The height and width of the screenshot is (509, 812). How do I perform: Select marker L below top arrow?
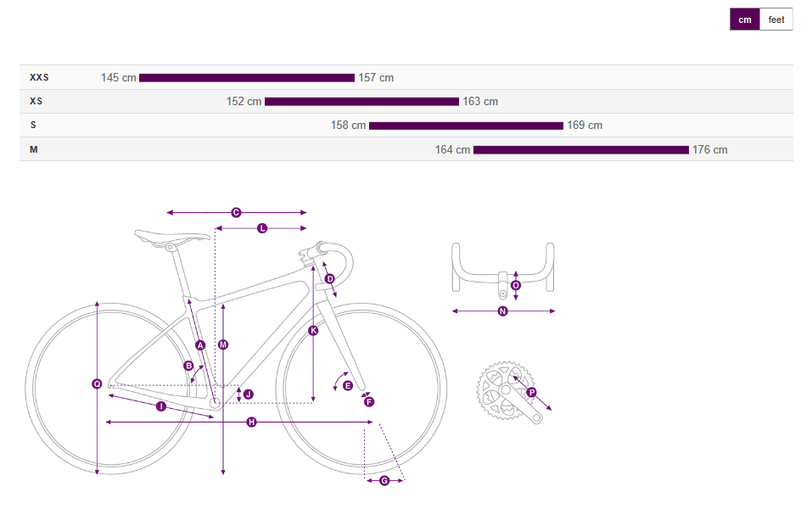[x=262, y=228]
